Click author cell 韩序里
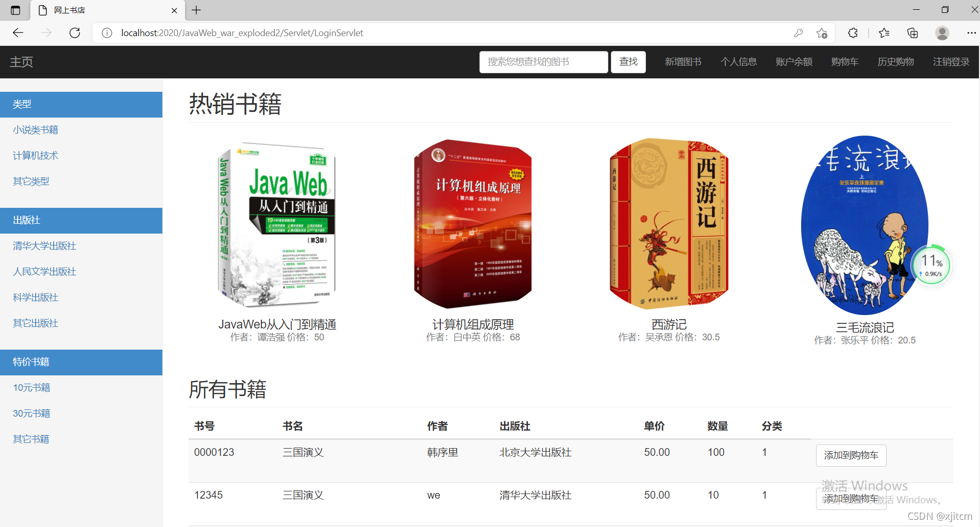This screenshot has height=527, width=980. pyautogui.click(x=443, y=452)
